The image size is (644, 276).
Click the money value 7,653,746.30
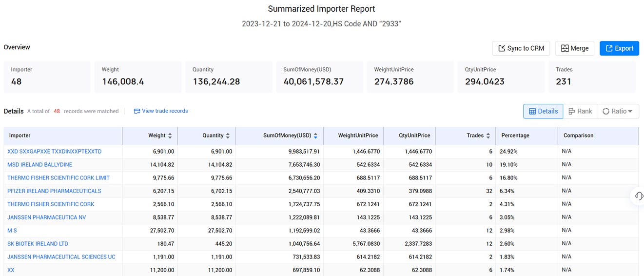point(304,165)
